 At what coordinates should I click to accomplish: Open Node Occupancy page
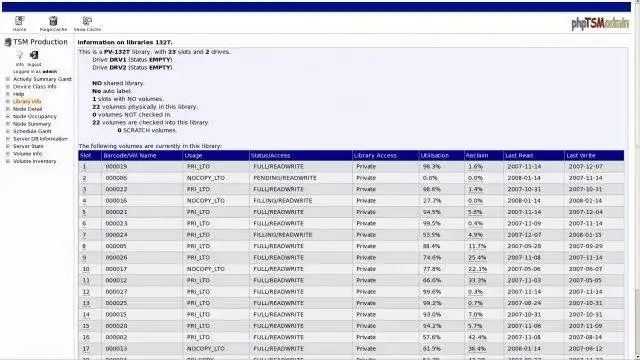point(35,116)
